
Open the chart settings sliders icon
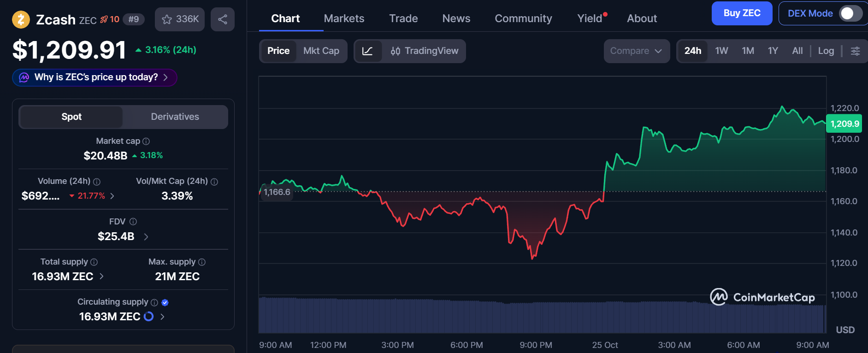pyautogui.click(x=855, y=51)
